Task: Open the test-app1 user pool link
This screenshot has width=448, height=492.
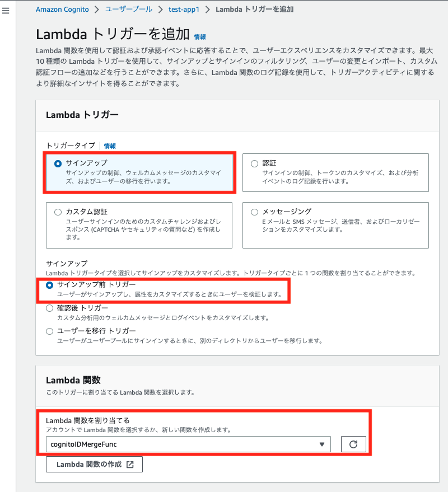Action: click(x=184, y=9)
